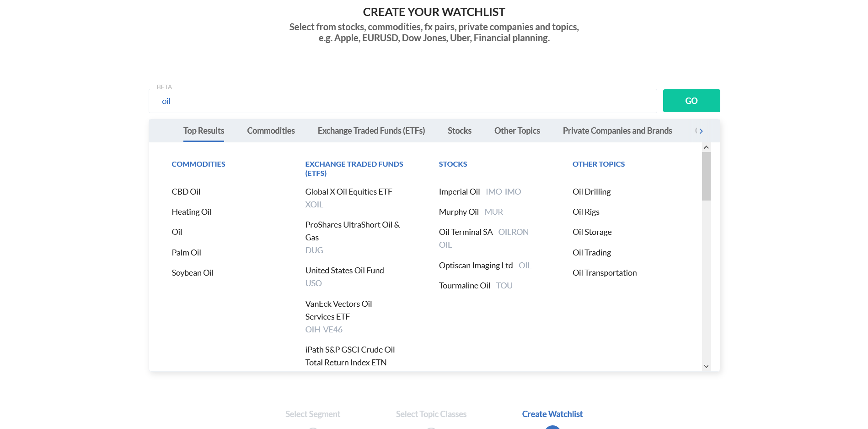Choose ProShares UltraShort Oil & Gas

352,231
